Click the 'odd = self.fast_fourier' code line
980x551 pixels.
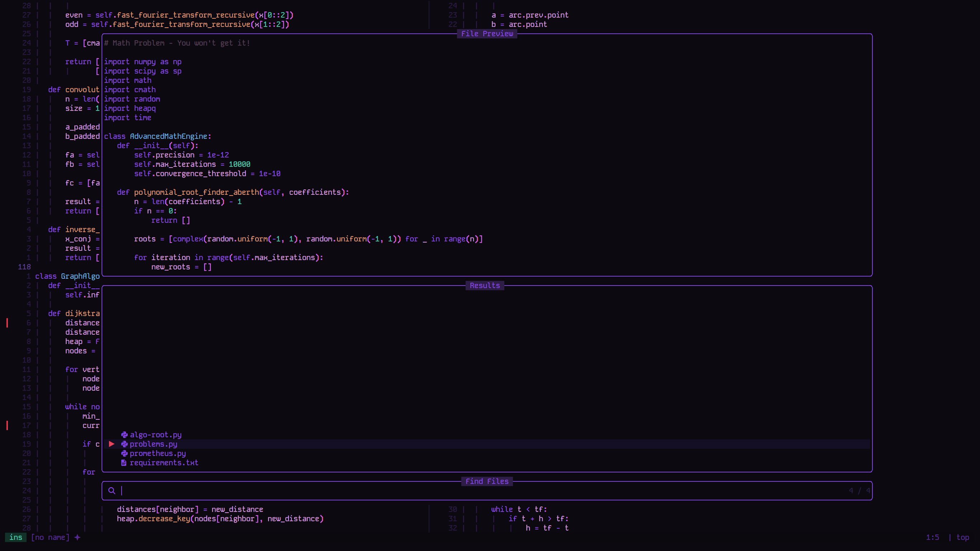coord(177,24)
